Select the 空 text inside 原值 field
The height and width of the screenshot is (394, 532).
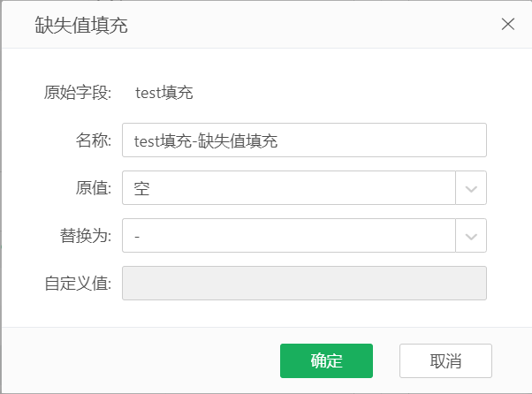(x=141, y=188)
